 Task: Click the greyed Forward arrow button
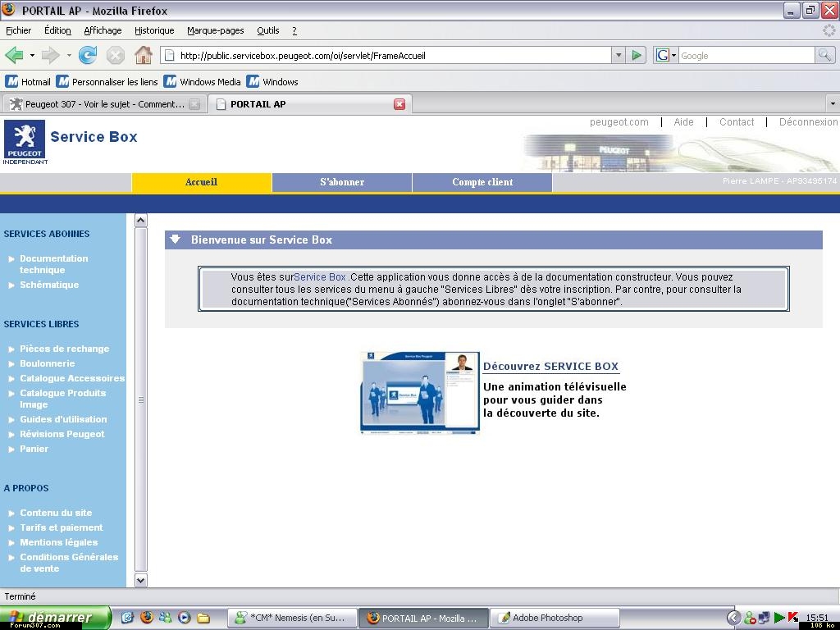[x=50, y=55]
